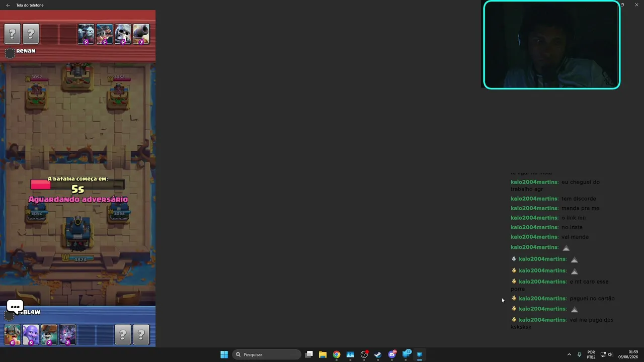Open the network display tray icon
The width and height of the screenshot is (644, 362).
pyautogui.click(x=603, y=354)
